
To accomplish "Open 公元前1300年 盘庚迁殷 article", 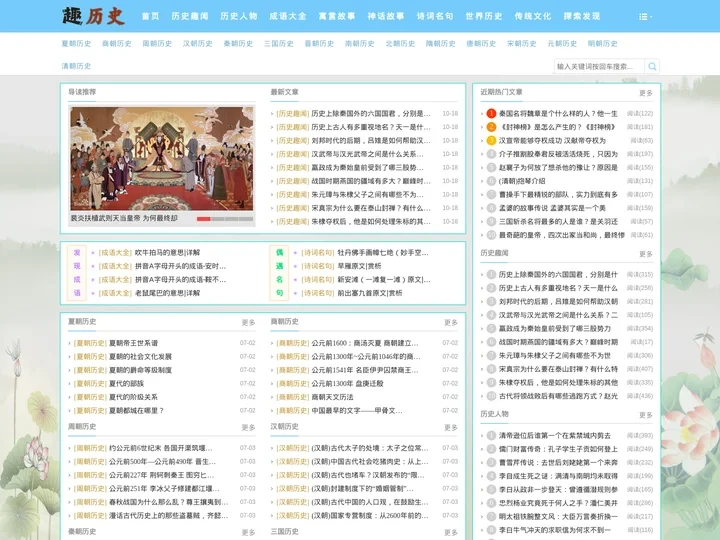I will tap(347, 383).
